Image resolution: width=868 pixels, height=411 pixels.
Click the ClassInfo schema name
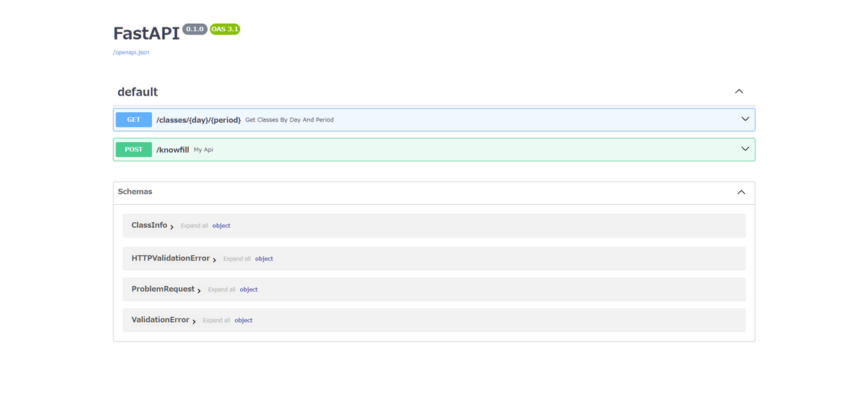pos(149,225)
